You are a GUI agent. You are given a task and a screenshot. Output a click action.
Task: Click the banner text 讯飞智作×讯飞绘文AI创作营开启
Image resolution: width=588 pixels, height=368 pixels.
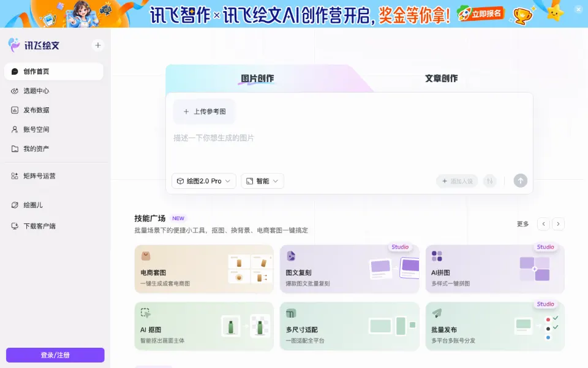click(262, 16)
